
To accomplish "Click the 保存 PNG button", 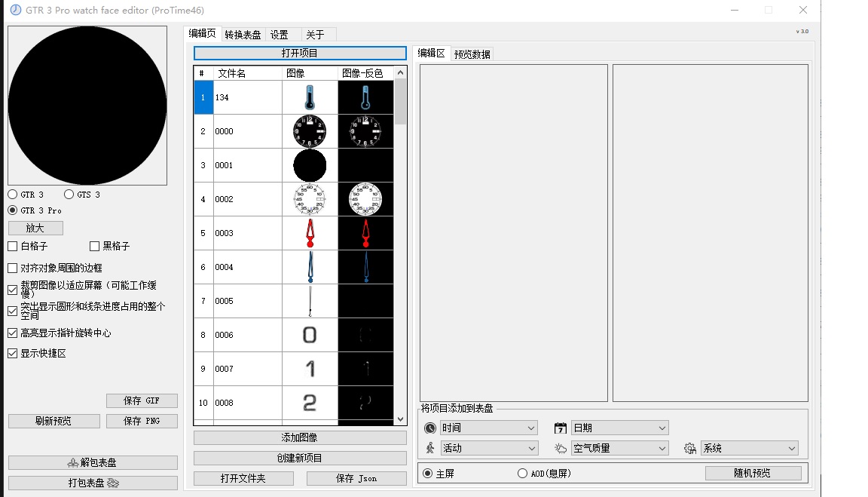I will 142,421.
